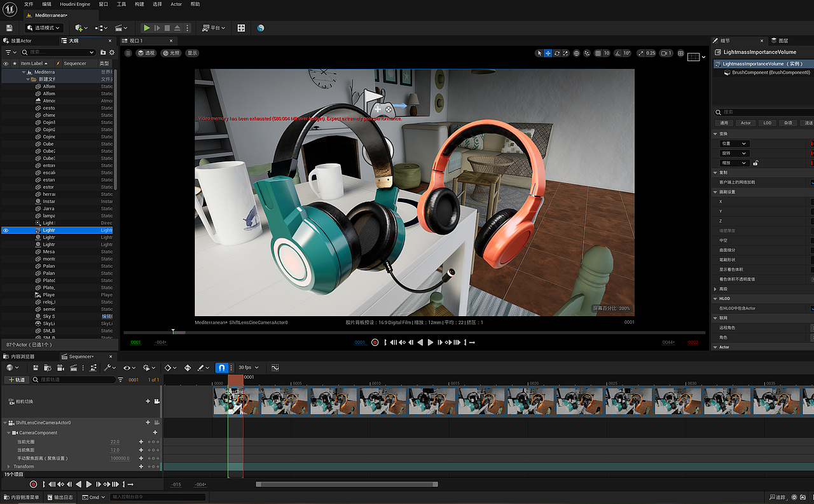Collapse the 变换 transform section
Image resolution: width=814 pixels, height=504 pixels.
[715, 133]
